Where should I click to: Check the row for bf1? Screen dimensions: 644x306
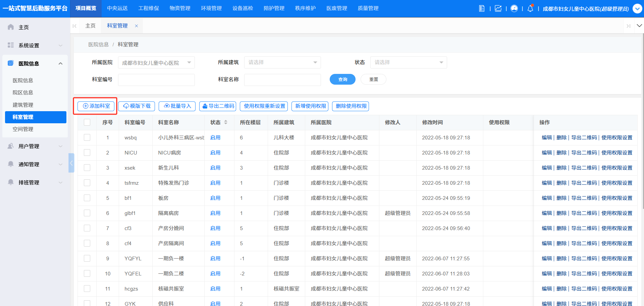point(87,198)
